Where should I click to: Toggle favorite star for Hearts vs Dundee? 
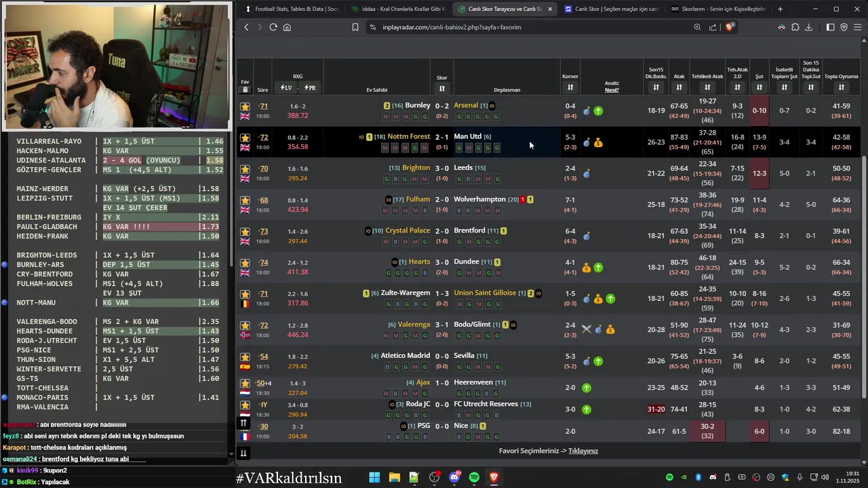point(245,263)
